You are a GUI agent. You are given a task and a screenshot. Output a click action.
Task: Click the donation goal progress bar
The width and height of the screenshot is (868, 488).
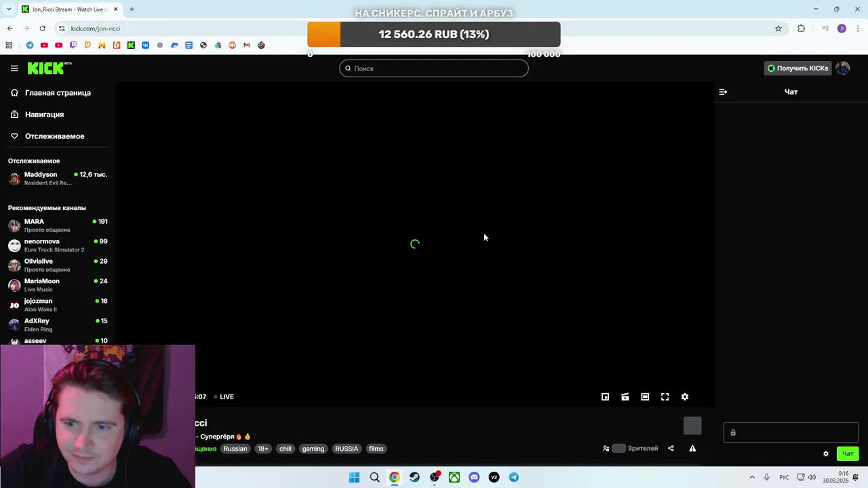[x=434, y=34]
